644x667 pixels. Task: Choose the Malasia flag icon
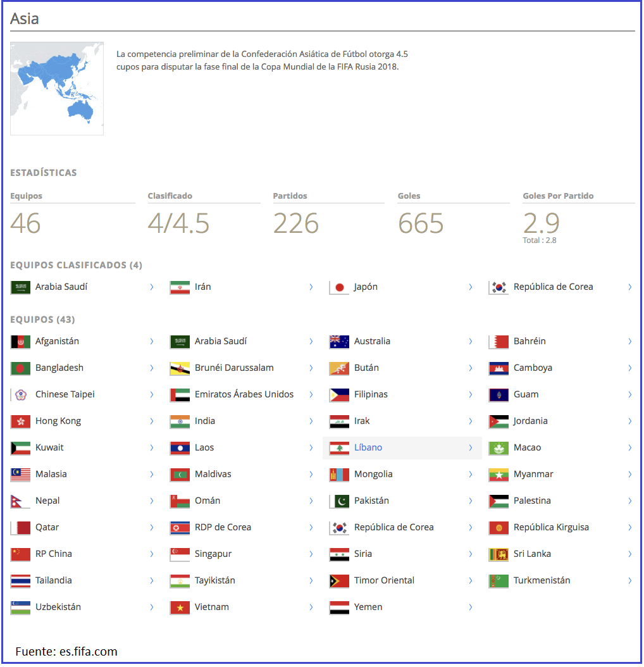(20, 475)
